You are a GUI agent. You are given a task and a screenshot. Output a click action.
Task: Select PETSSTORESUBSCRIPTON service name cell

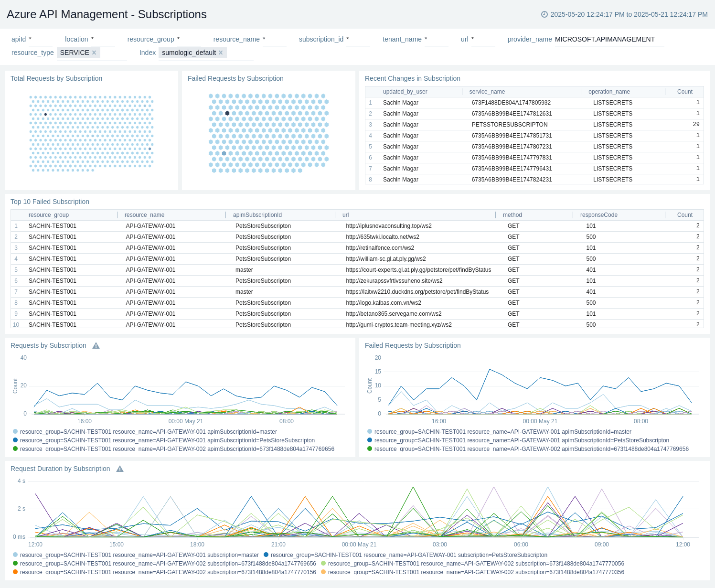click(x=510, y=125)
